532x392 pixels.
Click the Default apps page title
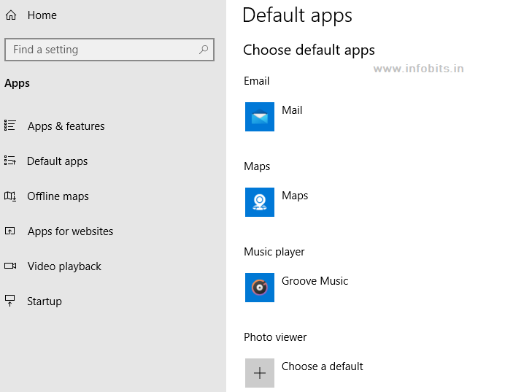click(x=298, y=15)
